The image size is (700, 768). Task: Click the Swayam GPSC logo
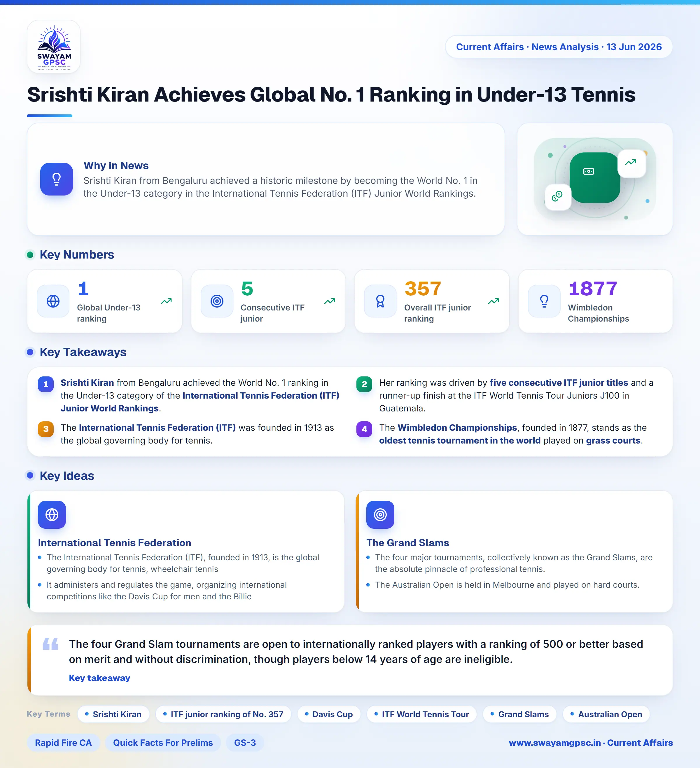click(x=54, y=46)
